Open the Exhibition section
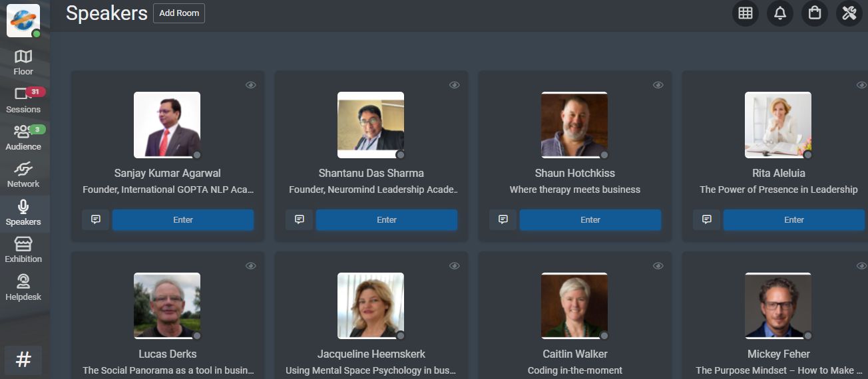This screenshot has height=379, width=868. pyautogui.click(x=23, y=250)
